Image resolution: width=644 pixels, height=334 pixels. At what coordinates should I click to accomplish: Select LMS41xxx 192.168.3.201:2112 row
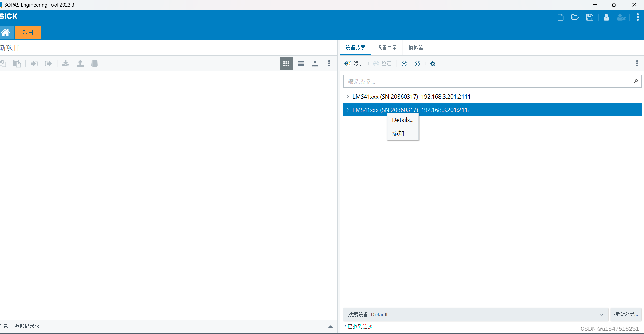click(492, 110)
